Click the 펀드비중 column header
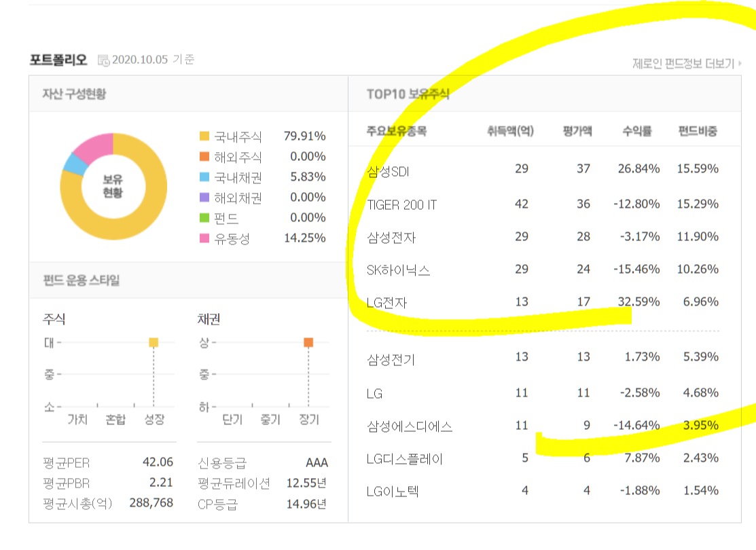Image resolution: width=756 pixels, height=550 pixels. pos(697,130)
